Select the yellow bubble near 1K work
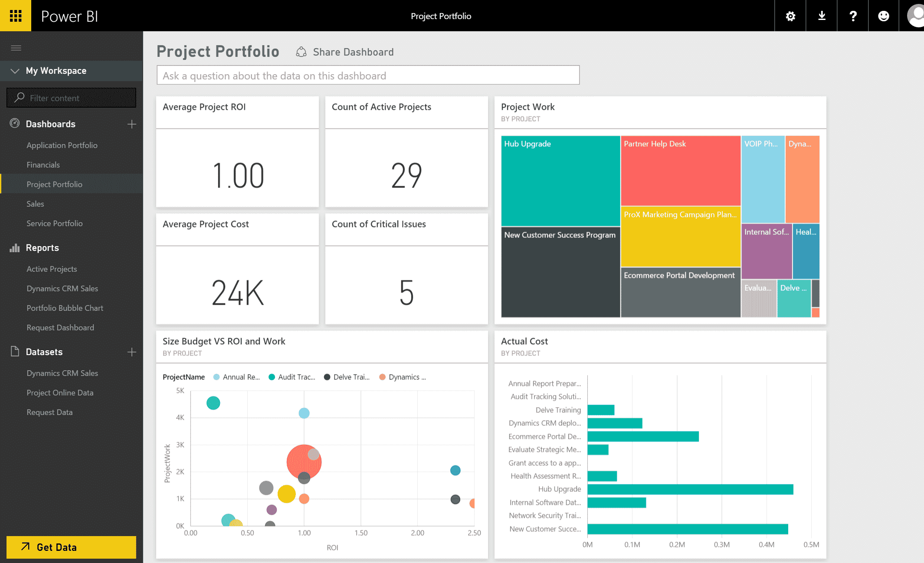924x563 pixels. [x=286, y=494]
